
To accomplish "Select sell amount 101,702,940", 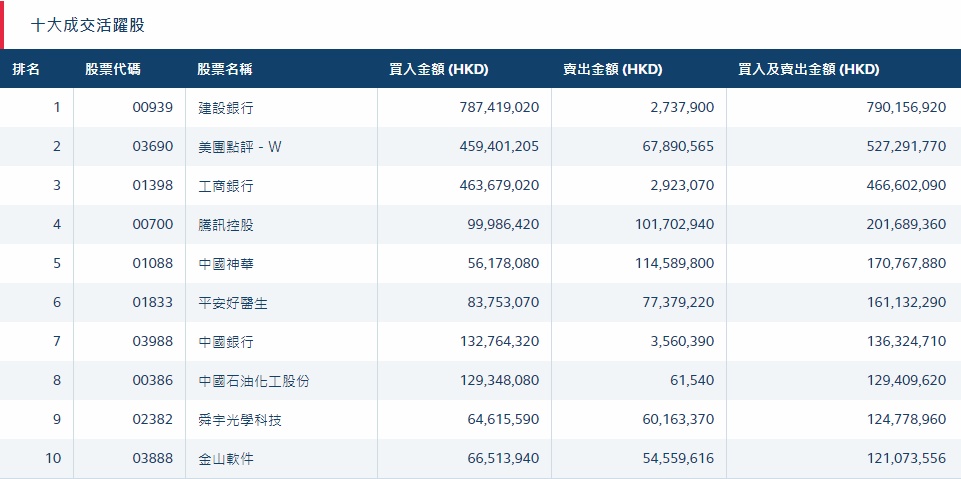I will point(674,225).
